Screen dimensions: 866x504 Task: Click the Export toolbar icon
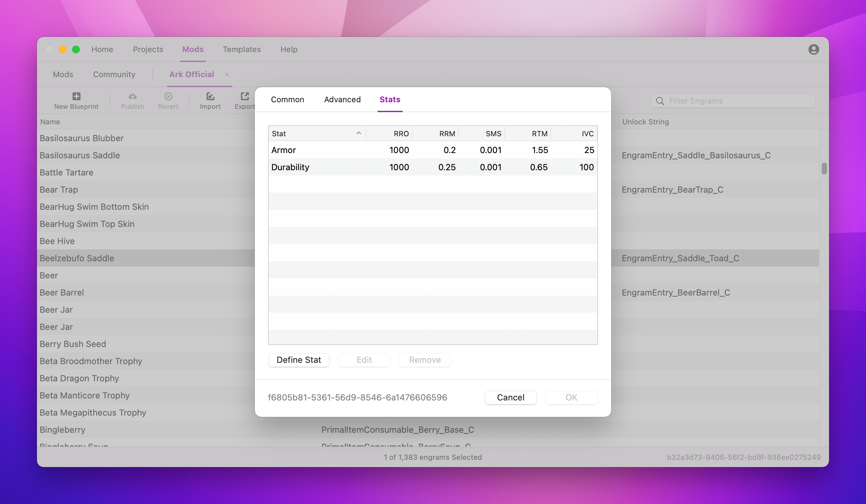244,96
